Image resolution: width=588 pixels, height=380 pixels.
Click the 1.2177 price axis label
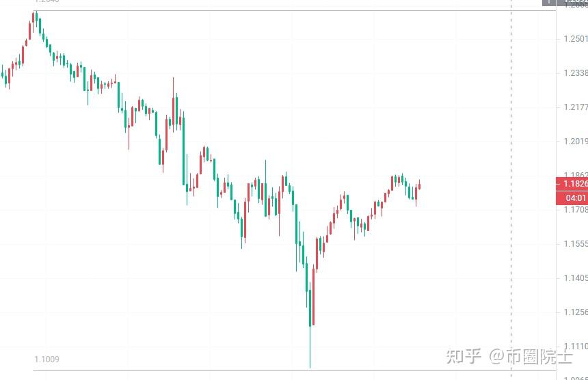573,107
